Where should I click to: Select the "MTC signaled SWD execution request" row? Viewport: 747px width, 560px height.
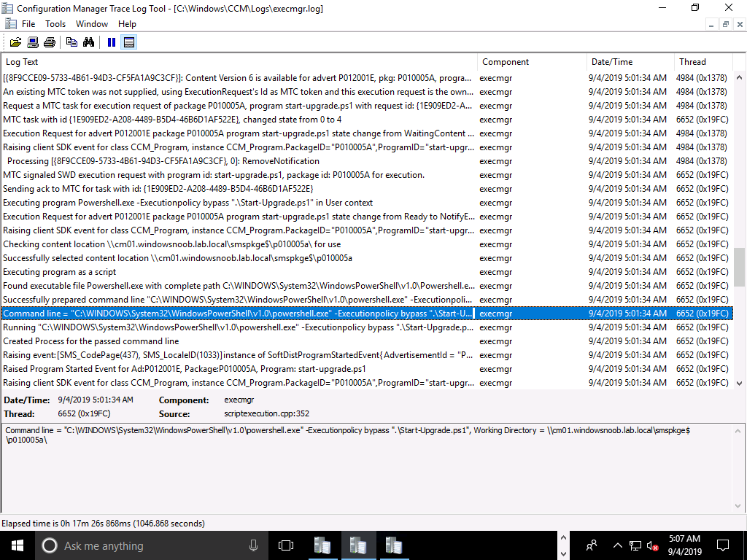(367, 175)
